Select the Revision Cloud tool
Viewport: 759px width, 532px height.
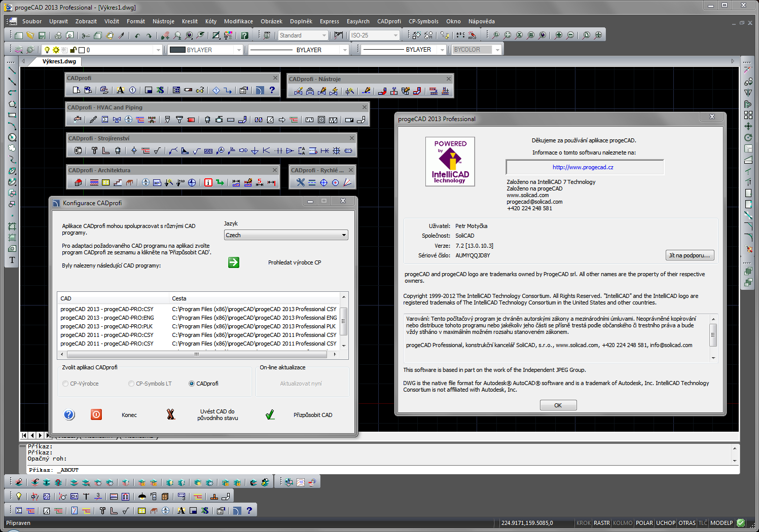point(12,148)
